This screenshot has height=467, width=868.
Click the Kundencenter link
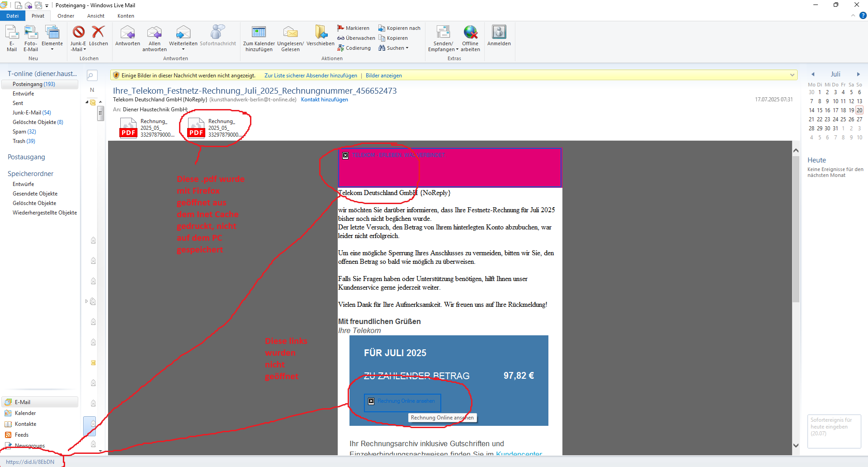click(519, 453)
